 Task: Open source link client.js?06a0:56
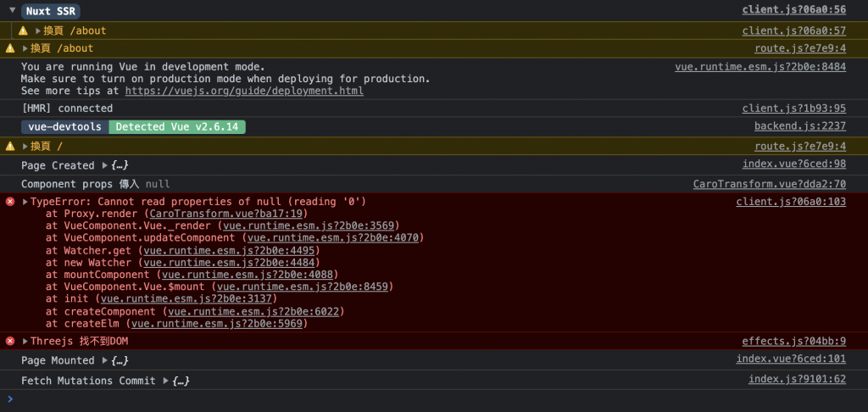click(x=793, y=9)
